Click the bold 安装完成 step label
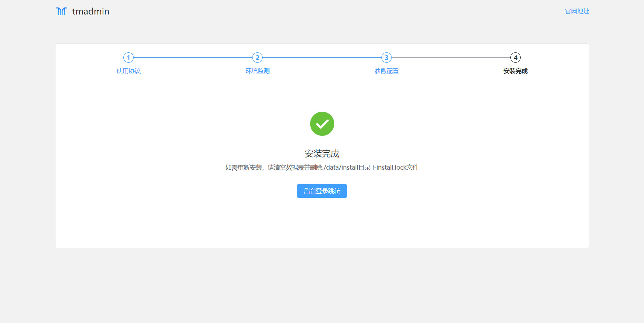The image size is (644, 323). click(515, 71)
